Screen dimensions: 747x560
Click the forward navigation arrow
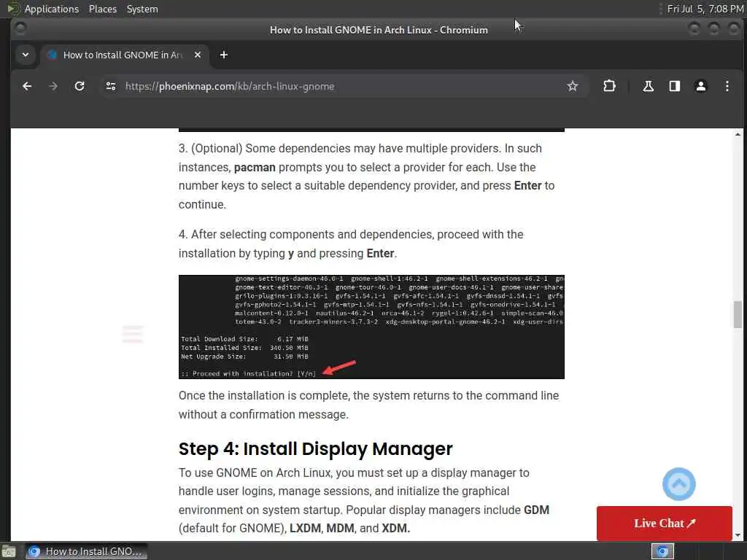[x=53, y=86]
